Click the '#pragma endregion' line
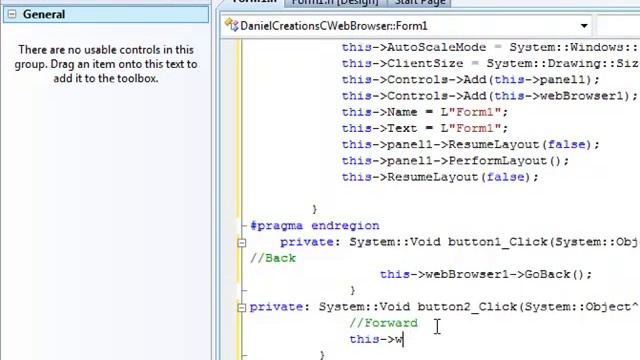The image size is (640, 360). (315, 226)
